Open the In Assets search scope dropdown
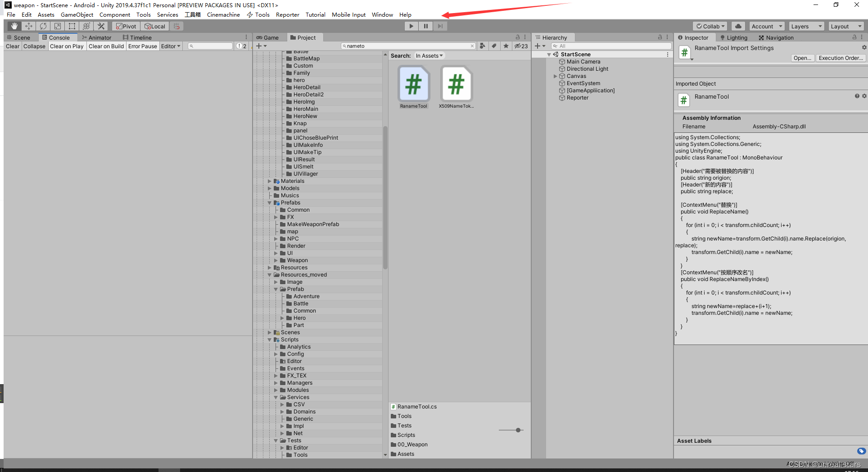868x472 pixels. [x=429, y=56]
